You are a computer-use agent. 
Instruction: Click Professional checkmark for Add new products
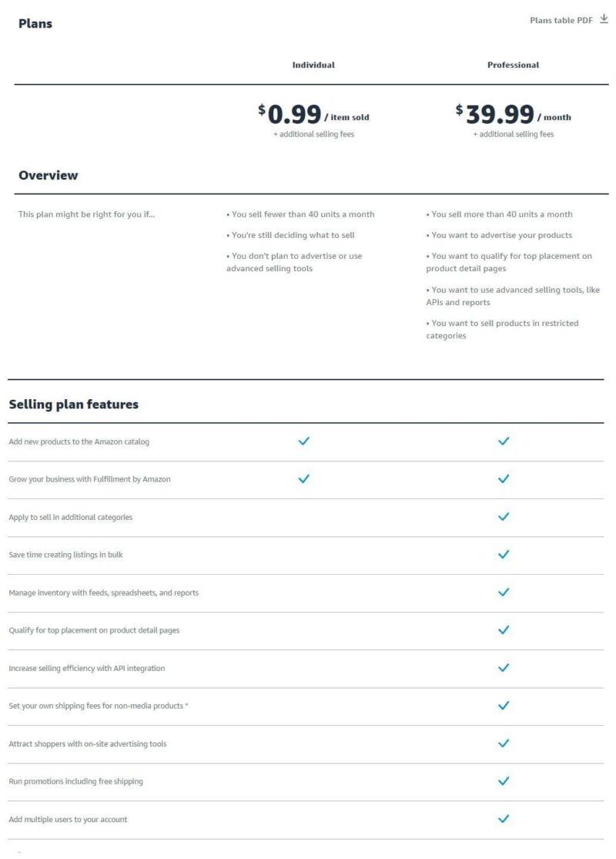pos(504,441)
